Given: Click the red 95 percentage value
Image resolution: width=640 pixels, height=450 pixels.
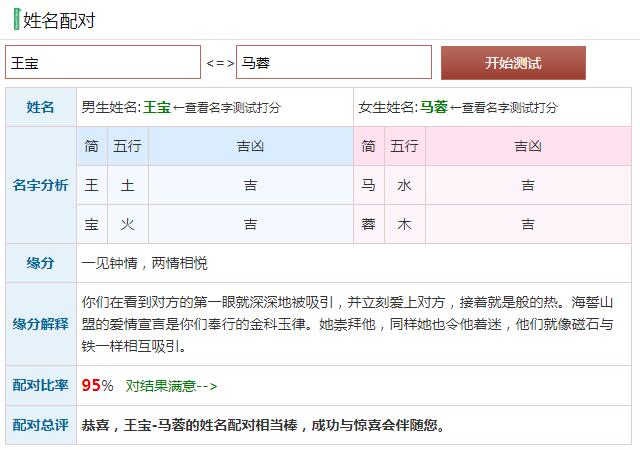Looking at the screenshot, I should (x=91, y=385).
